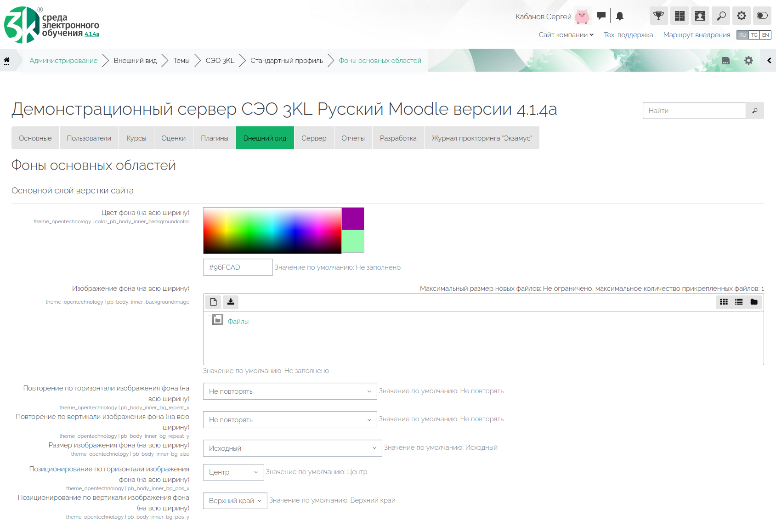Open the notifications bell

pyautogui.click(x=620, y=16)
